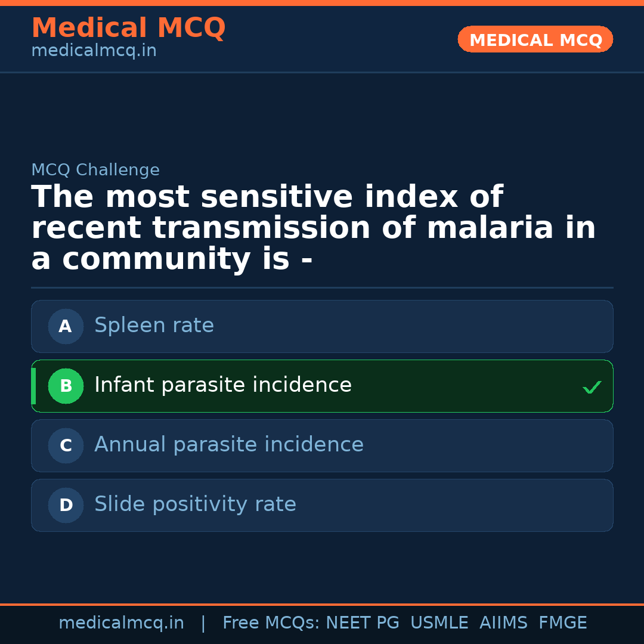The height and width of the screenshot is (644, 644).
Task: Click the green checkmark icon
Action: pyautogui.click(x=592, y=388)
